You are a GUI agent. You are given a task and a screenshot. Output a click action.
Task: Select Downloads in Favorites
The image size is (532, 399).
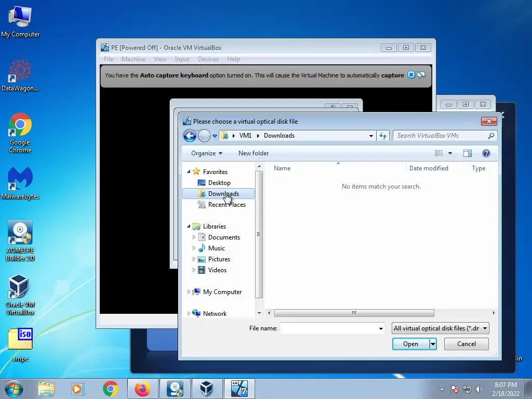coord(219,194)
